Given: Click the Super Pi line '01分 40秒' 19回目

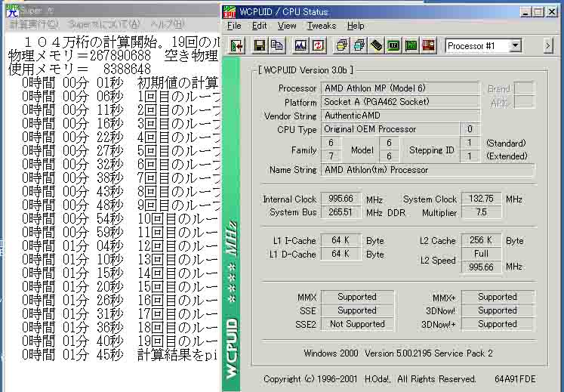Looking at the screenshot, I should point(120,341).
